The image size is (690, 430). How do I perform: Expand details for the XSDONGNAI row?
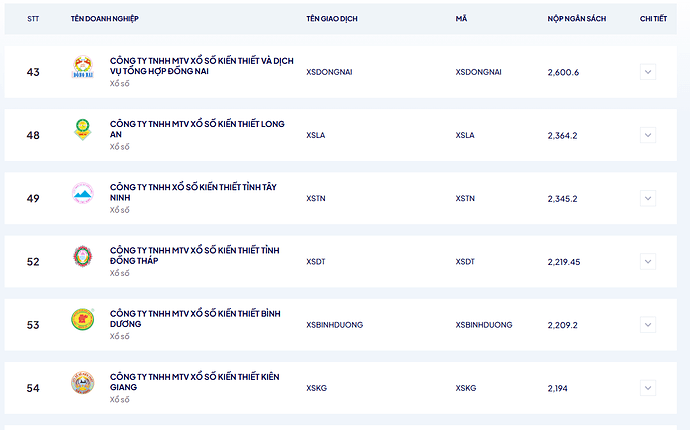648,72
